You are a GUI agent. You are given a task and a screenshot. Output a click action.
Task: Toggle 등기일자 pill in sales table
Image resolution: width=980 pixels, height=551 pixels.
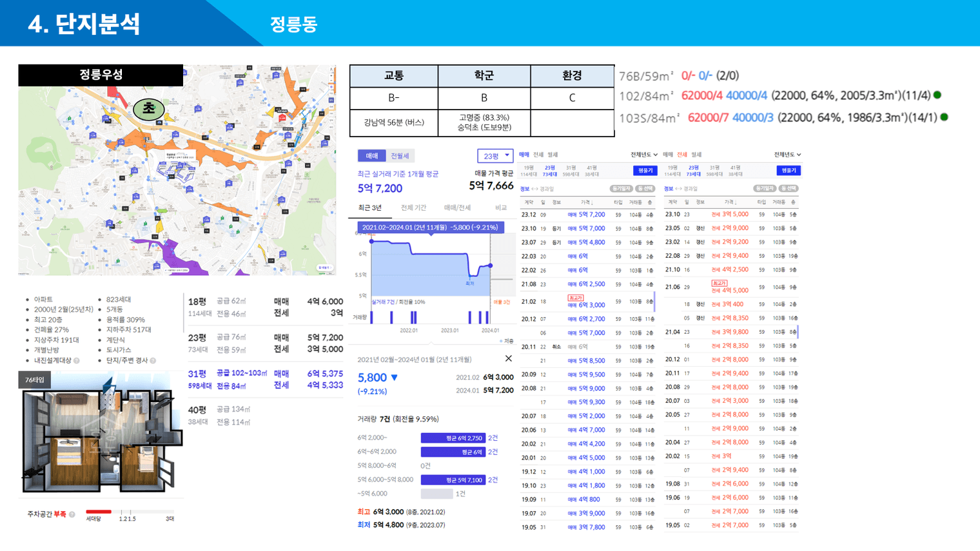621,189
